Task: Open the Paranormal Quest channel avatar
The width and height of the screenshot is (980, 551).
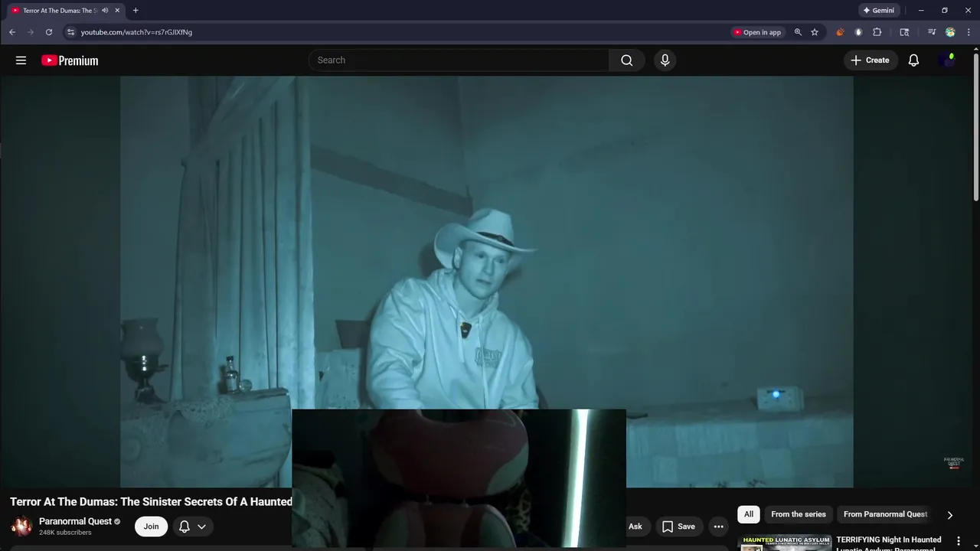Action: pos(21,527)
